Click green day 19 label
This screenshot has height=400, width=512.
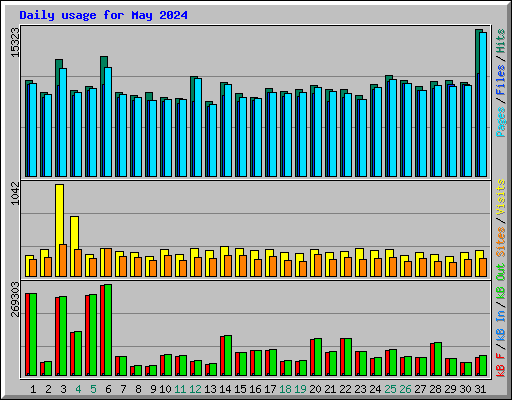[x=300, y=389]
